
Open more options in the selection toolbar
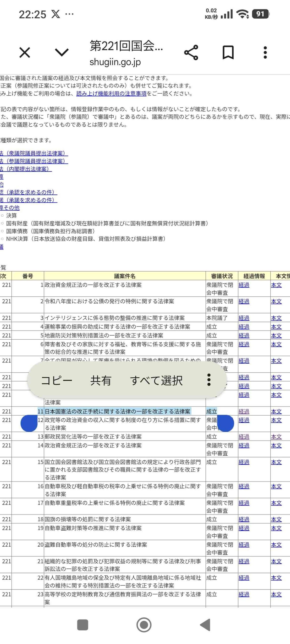[209, 380]
